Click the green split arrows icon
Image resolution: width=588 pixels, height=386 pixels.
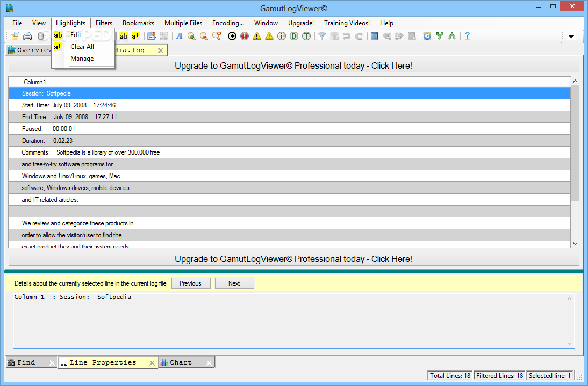(440, 36)
